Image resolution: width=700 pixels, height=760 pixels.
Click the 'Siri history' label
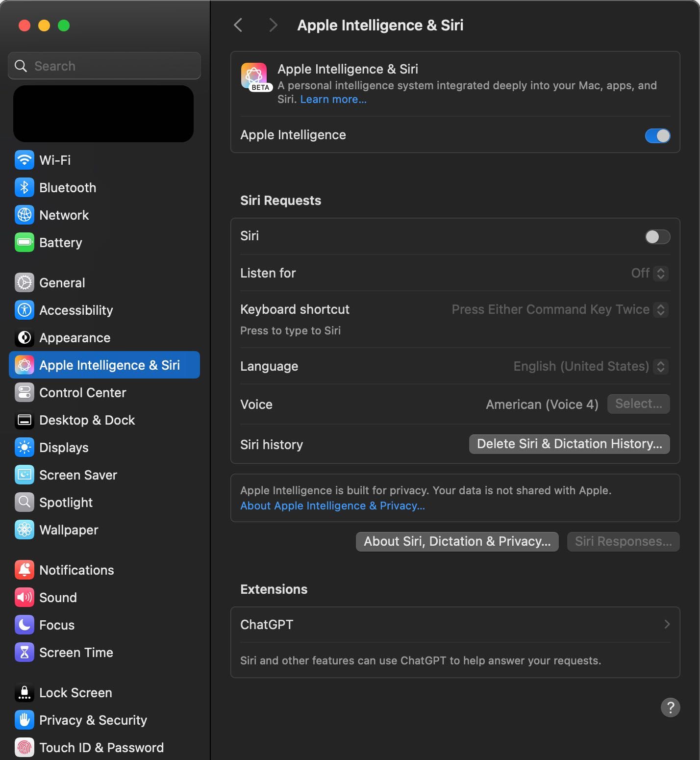(x=272, y=445)
